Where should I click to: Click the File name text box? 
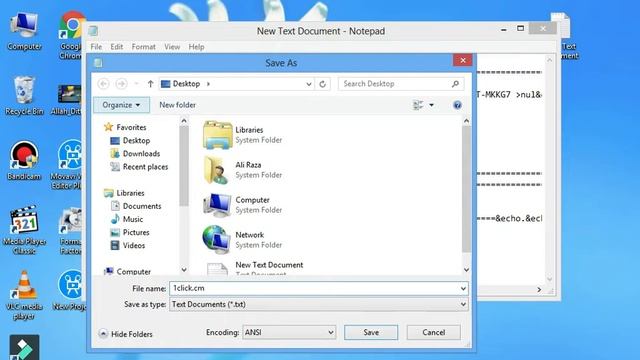tap(314, 288)
